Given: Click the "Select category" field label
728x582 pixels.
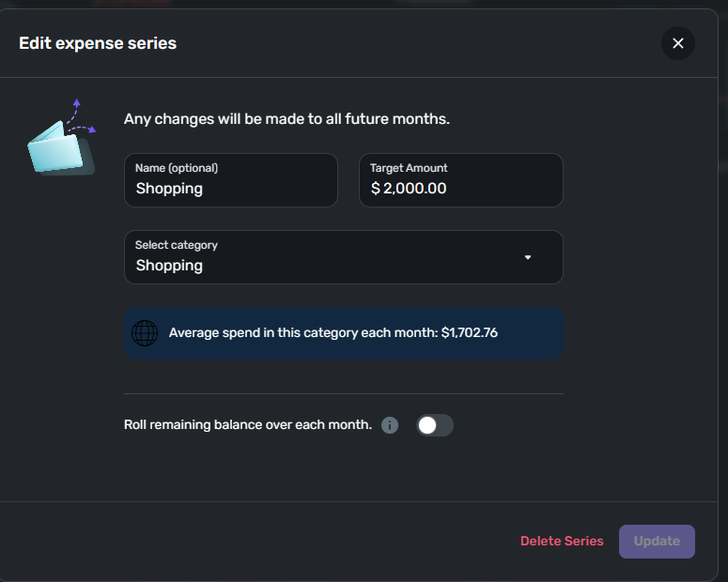Looking at the screenshot, I should pyautogui.click(x=177, y=245).
